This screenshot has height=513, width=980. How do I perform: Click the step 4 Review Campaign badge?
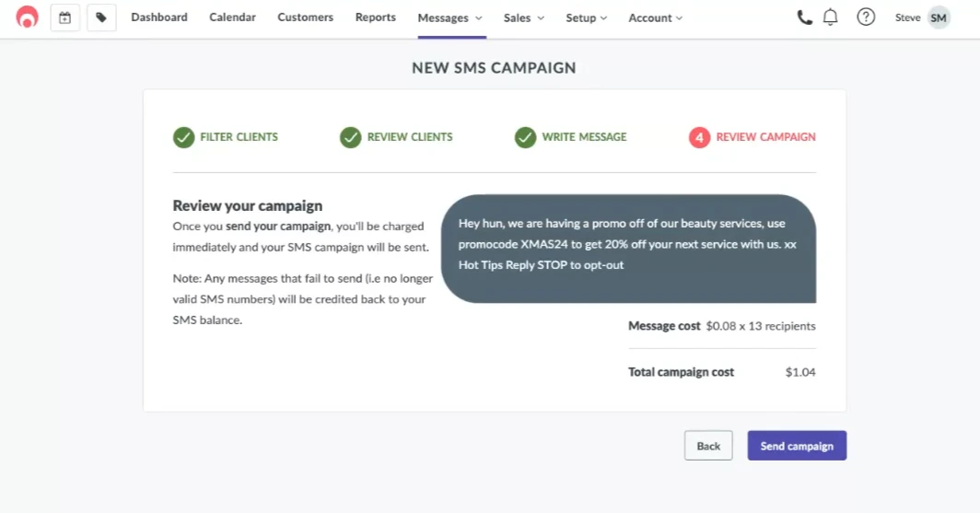699,137
